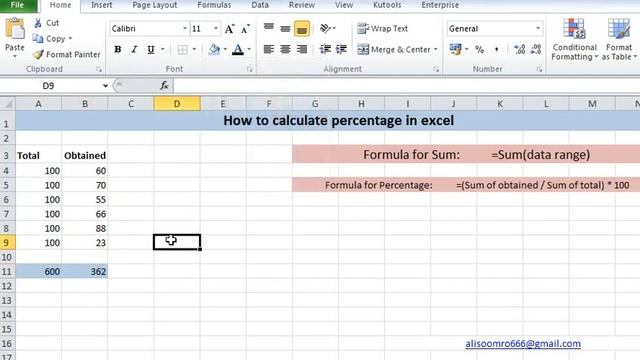Decrease decimal places
The height and width of the screenshot is (360, 640).
click(536, 49)
